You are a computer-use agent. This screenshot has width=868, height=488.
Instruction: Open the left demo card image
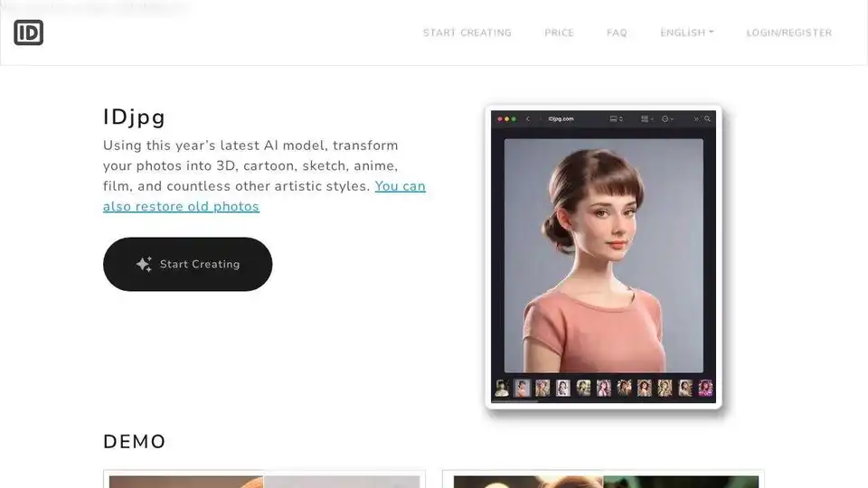264,482
